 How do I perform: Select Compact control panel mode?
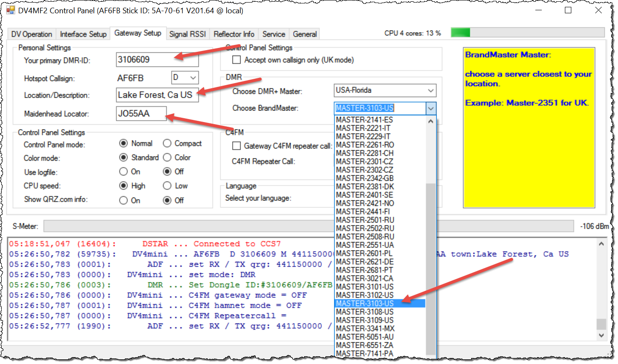pos(182,143)
